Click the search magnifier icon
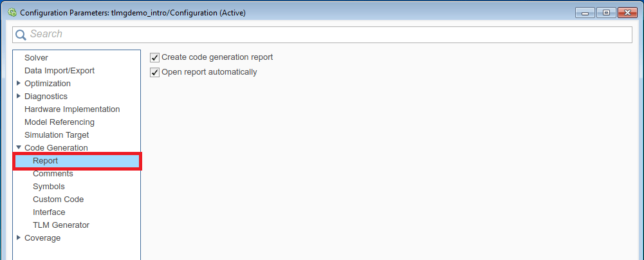644x260 pixels. tap(21, 34)
